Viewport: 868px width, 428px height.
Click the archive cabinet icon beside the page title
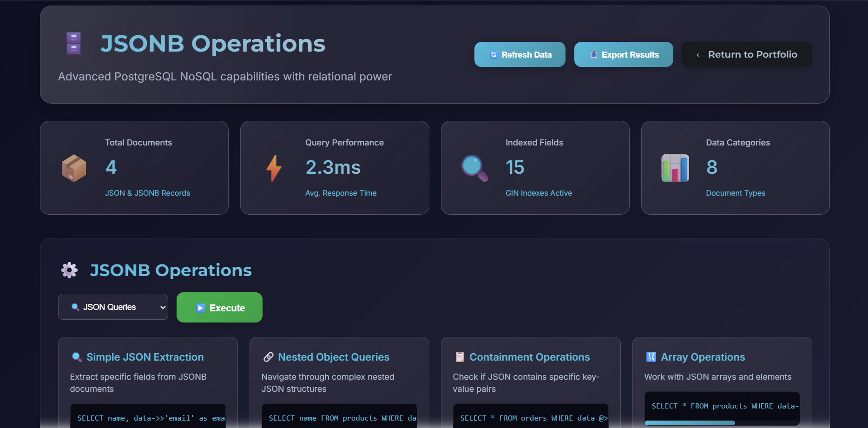(x=74, y=43)
